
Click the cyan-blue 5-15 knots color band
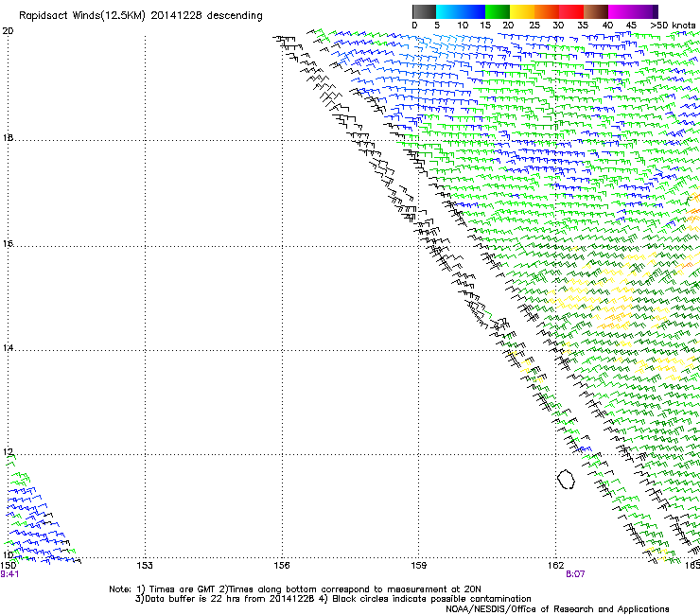coord(461,11)
